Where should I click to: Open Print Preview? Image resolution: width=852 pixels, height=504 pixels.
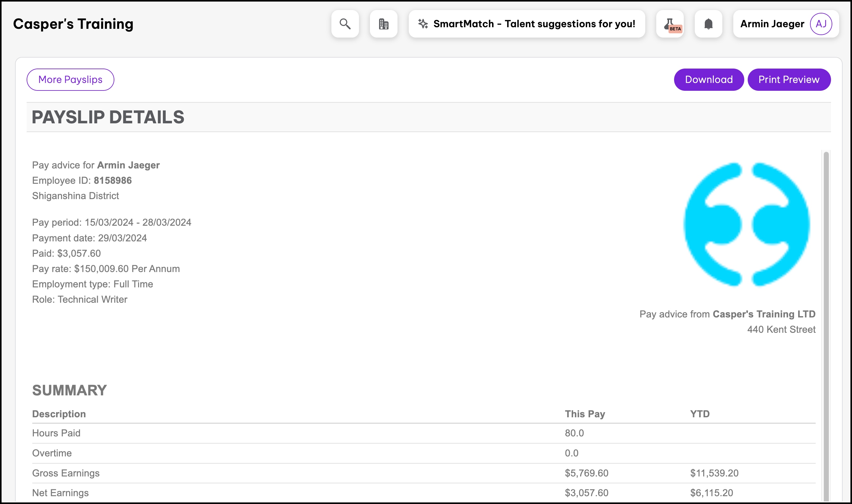click(789, 80)
